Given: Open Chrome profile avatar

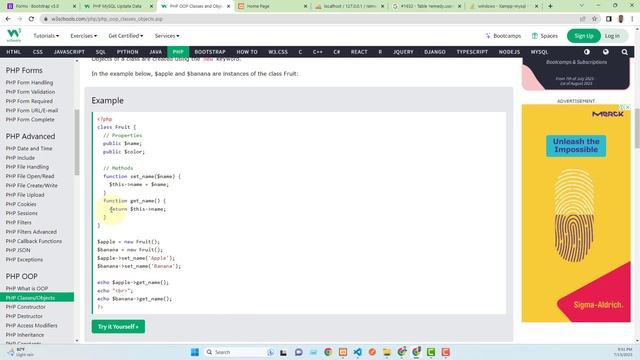Looking at the screenshot, I should 620,19.
